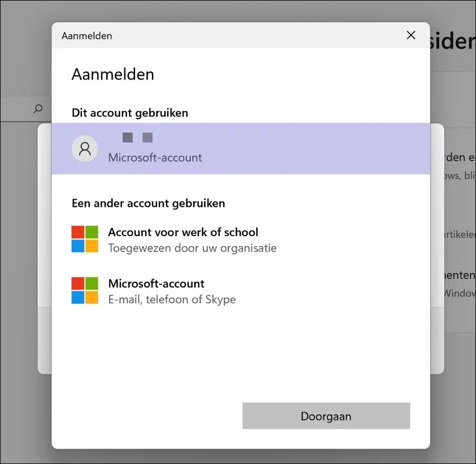This screenshot has height=464, width=476.
Task: Click the search magnifier in the background window
Action: click(38, 109)
